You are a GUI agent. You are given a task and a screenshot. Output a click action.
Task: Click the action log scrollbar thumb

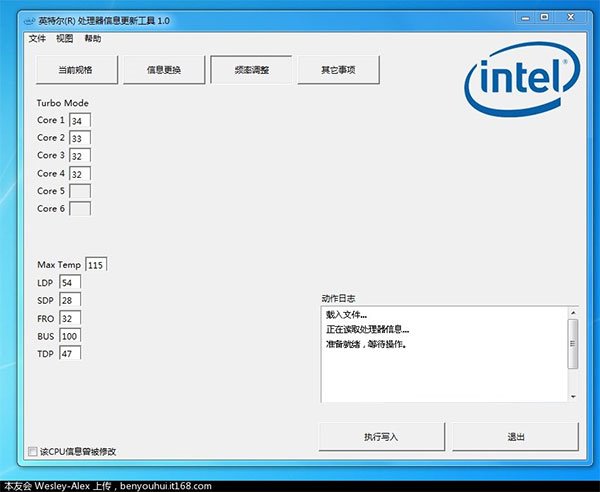pyautogui.click(x=573, y=344)
